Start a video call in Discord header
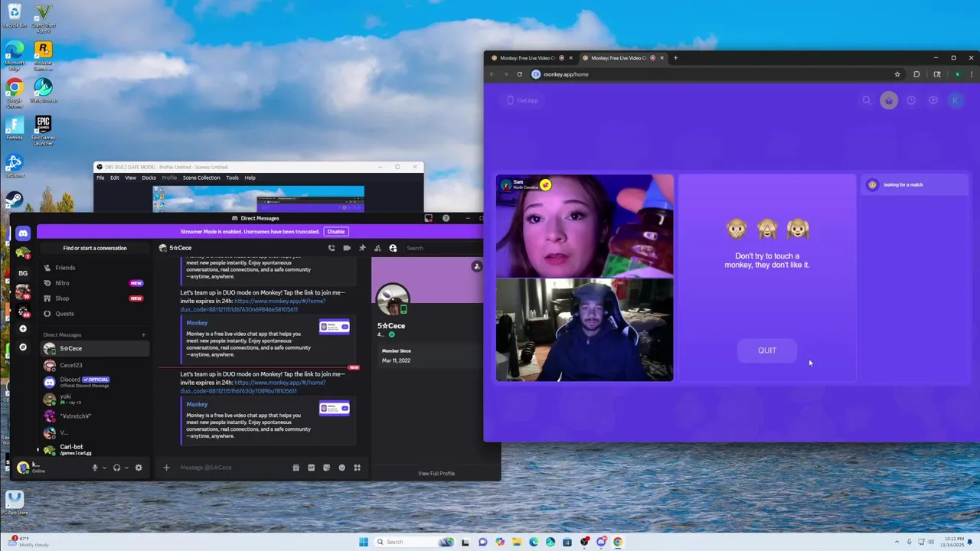 click(x=347, y=248)
